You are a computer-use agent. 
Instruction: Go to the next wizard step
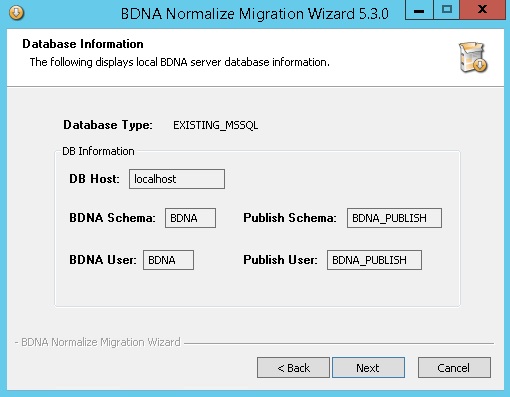tap(368, 368)
